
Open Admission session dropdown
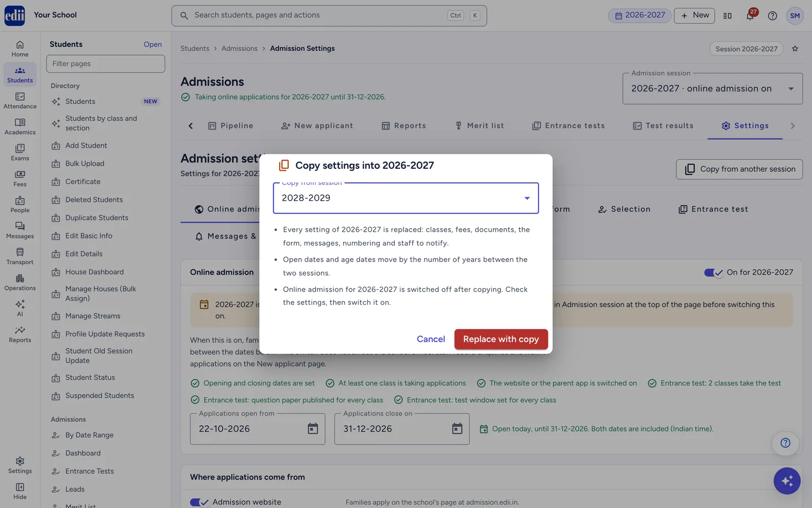click(x=713, y=88)
